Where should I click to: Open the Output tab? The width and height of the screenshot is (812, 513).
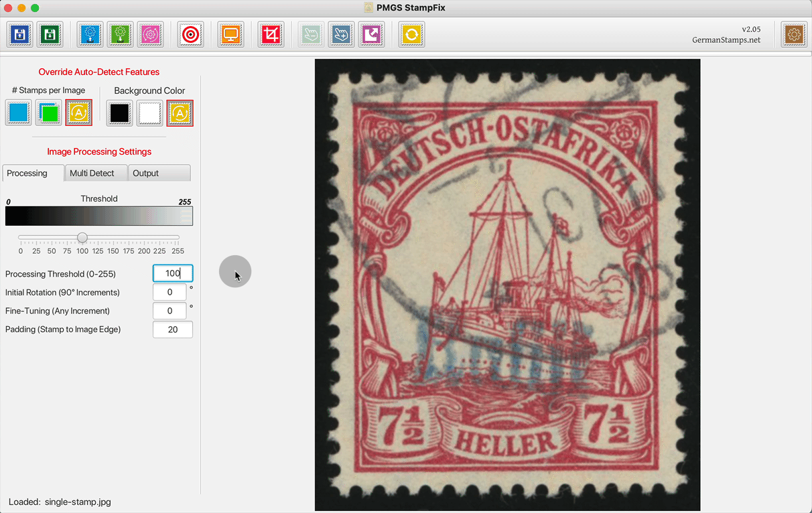pos(159,173)
